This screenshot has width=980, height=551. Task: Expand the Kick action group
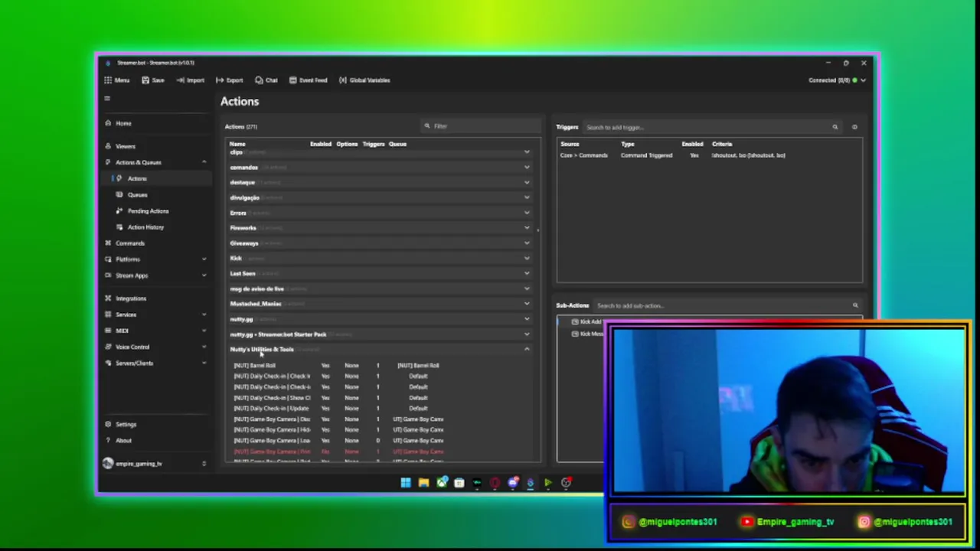click(381, 258)
